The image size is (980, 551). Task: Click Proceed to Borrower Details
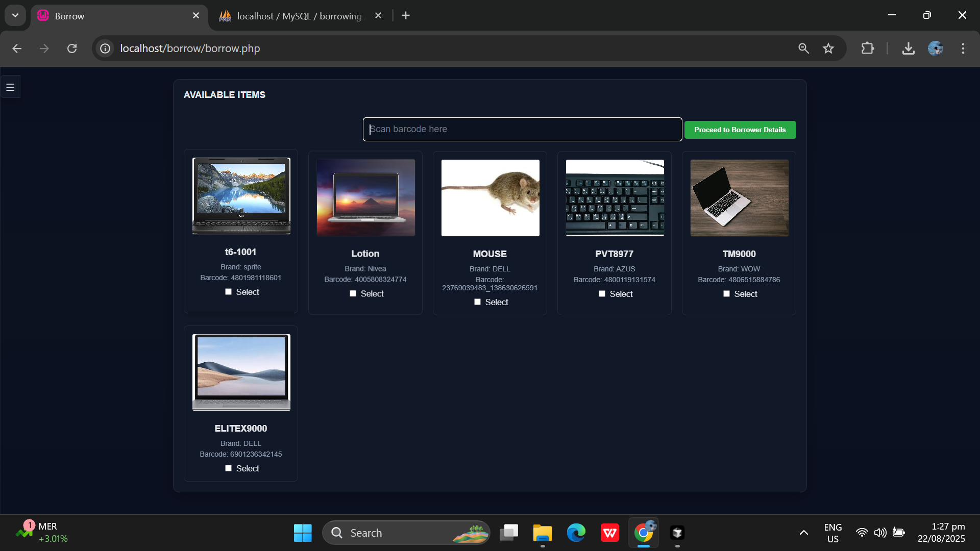740,130
